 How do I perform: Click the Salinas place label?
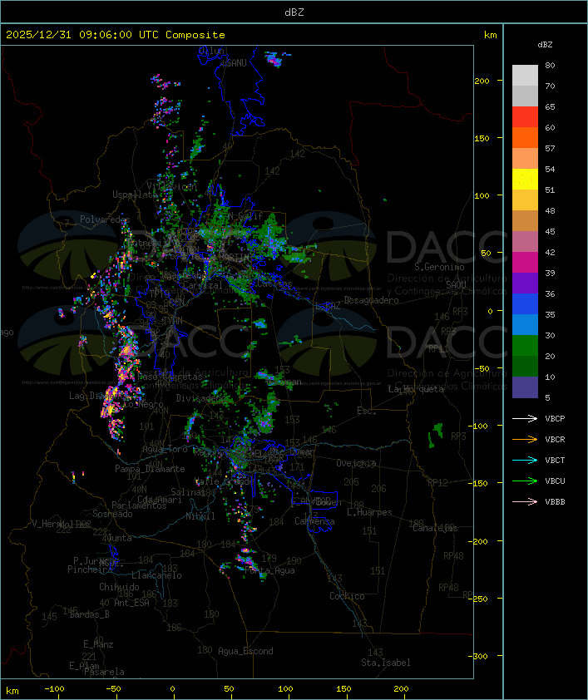point(187,492)
